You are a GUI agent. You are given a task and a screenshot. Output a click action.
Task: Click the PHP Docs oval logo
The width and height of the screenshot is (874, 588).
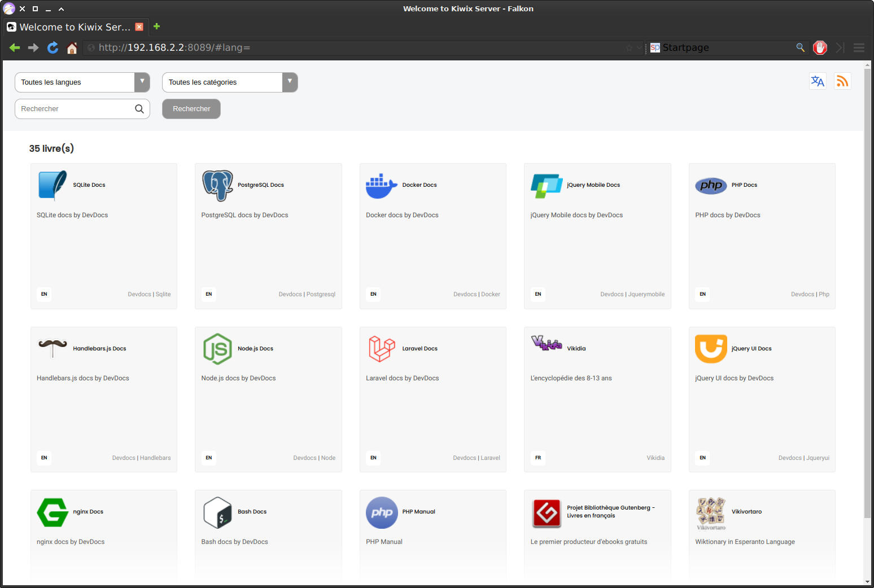(711, 185)
